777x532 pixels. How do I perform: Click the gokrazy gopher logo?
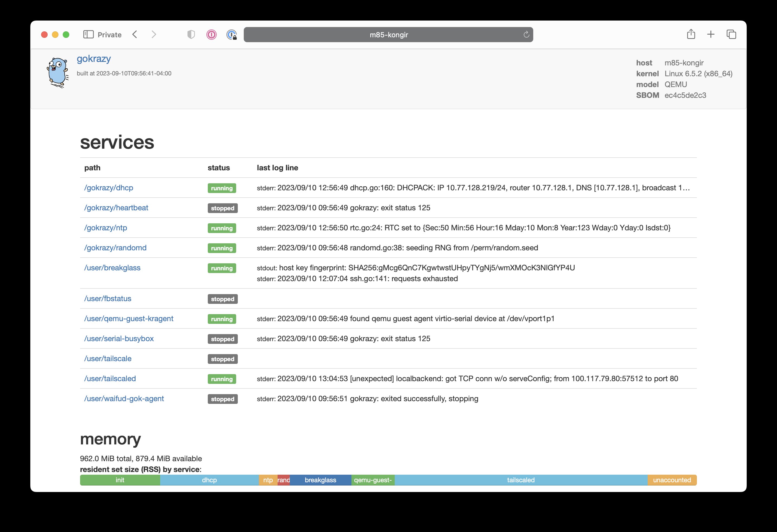click(58, 72)
